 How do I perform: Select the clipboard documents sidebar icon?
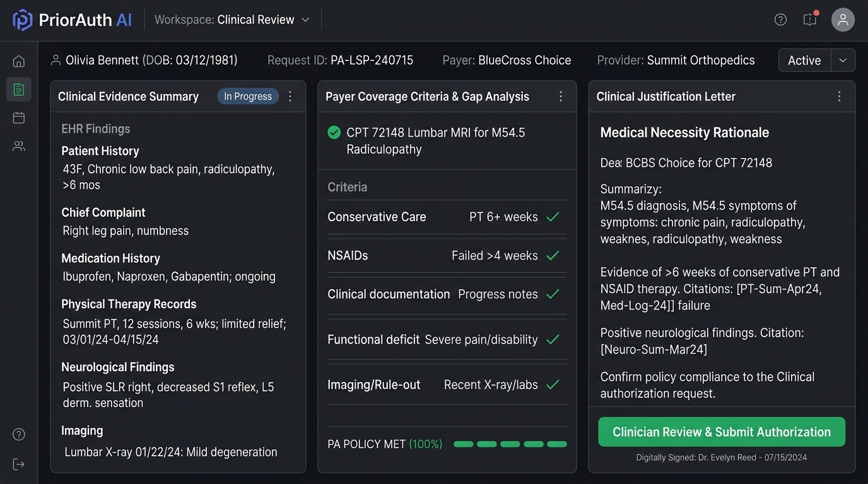click(x=19, y=89)
